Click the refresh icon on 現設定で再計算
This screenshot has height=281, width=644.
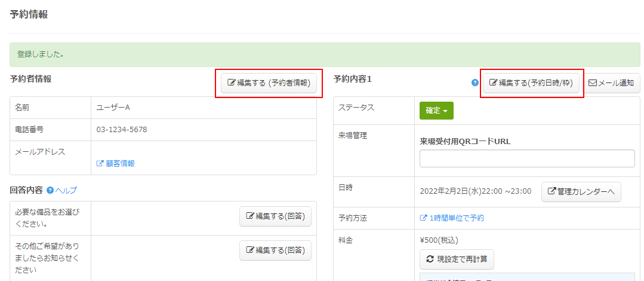tap(430, 259)
